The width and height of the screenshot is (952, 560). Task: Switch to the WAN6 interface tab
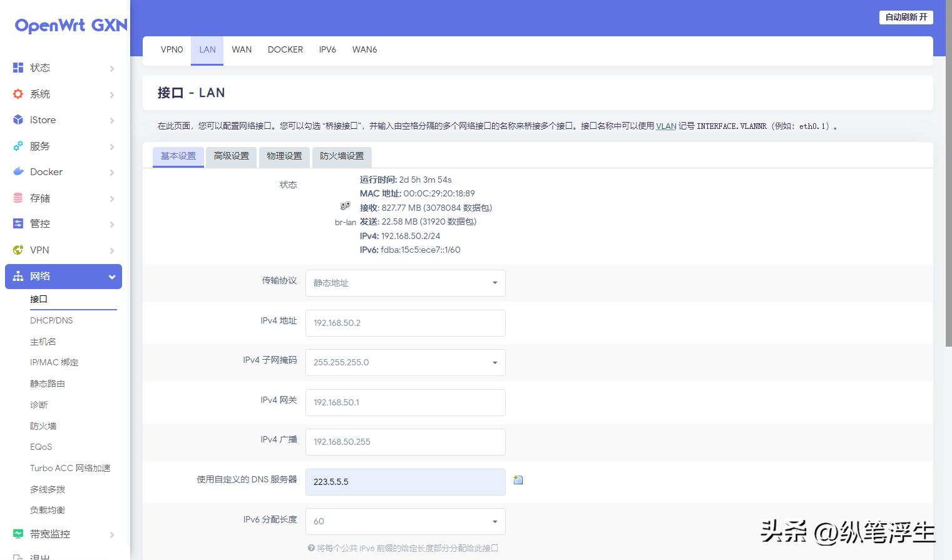tap(364, 49)
